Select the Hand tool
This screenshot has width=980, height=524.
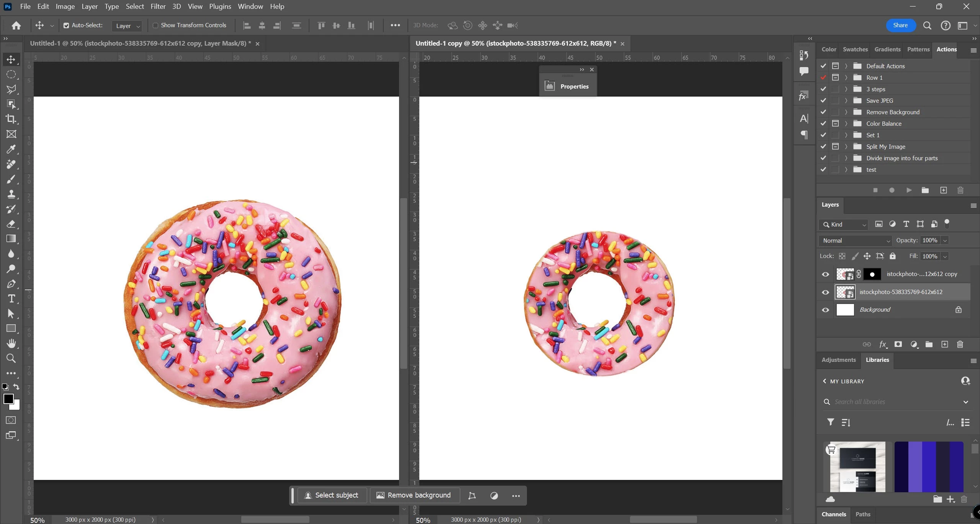(x=11, y=343)
